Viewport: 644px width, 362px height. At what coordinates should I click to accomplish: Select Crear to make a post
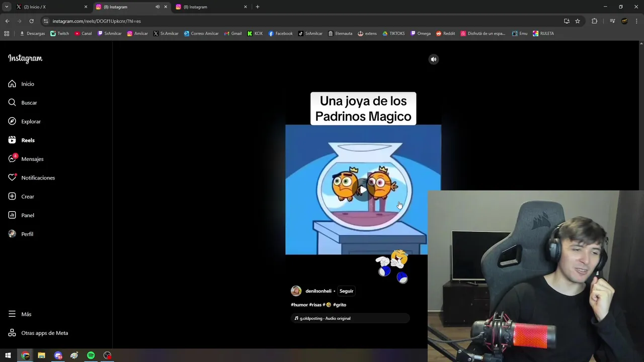click(x=21, y=197)
